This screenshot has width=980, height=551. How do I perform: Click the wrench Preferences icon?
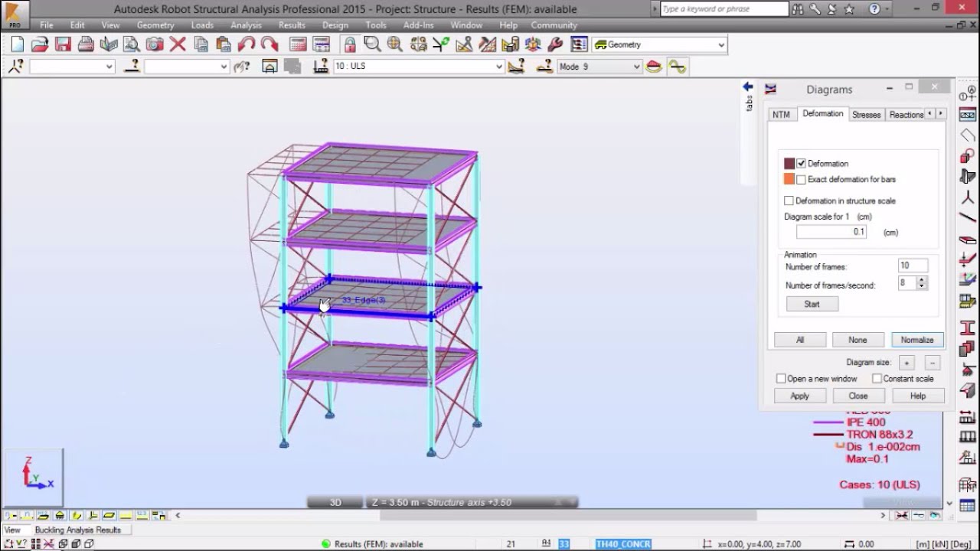pos(556,44)
